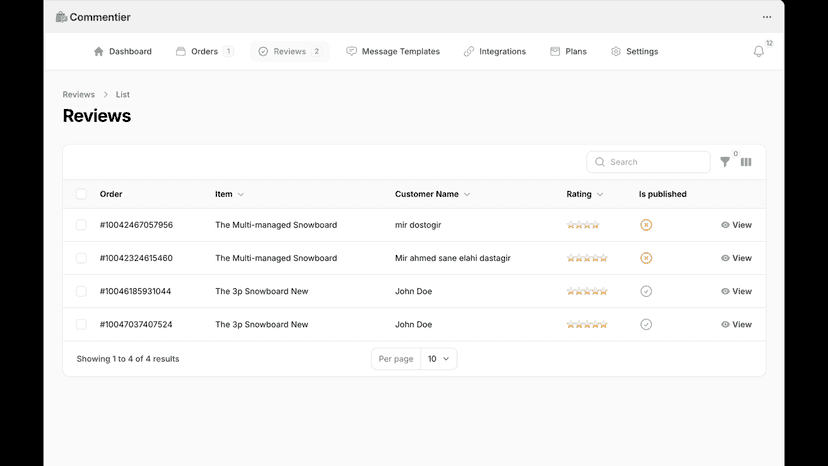Sort by the Item column chevron
Viewport: 828px width, 466px height.
pos(241,194)
